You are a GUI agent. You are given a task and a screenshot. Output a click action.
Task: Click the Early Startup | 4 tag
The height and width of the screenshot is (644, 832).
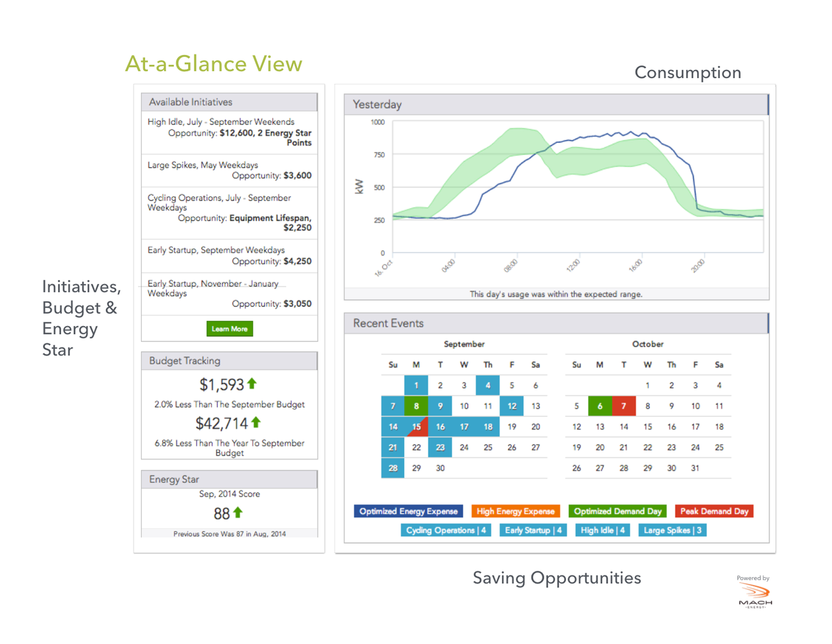click(533, 530)
